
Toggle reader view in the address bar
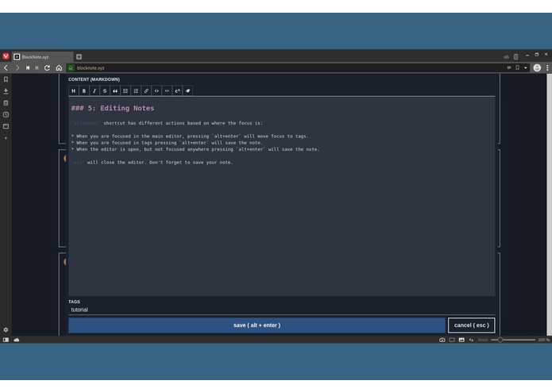point(509,68)
